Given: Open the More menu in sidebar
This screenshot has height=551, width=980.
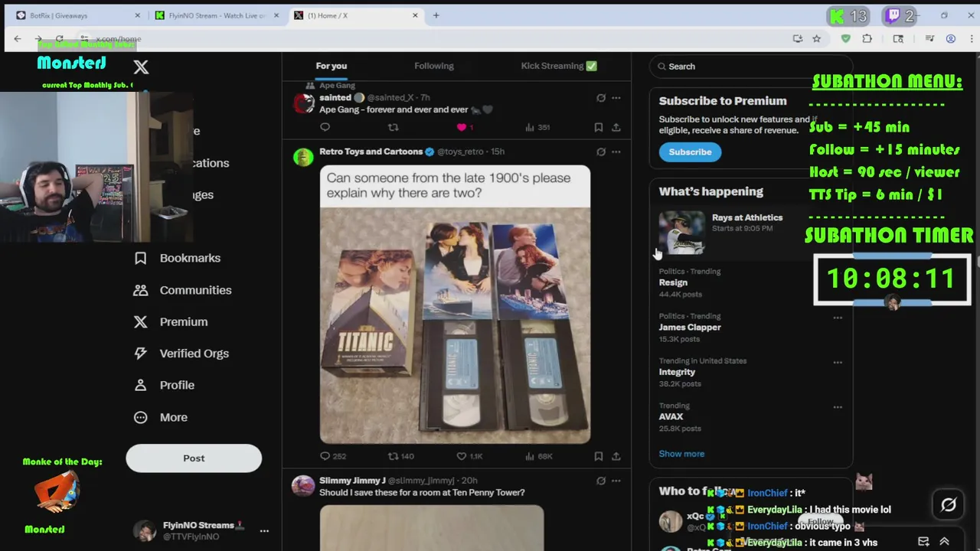Looking at the screenshot, I should (161, 417).
